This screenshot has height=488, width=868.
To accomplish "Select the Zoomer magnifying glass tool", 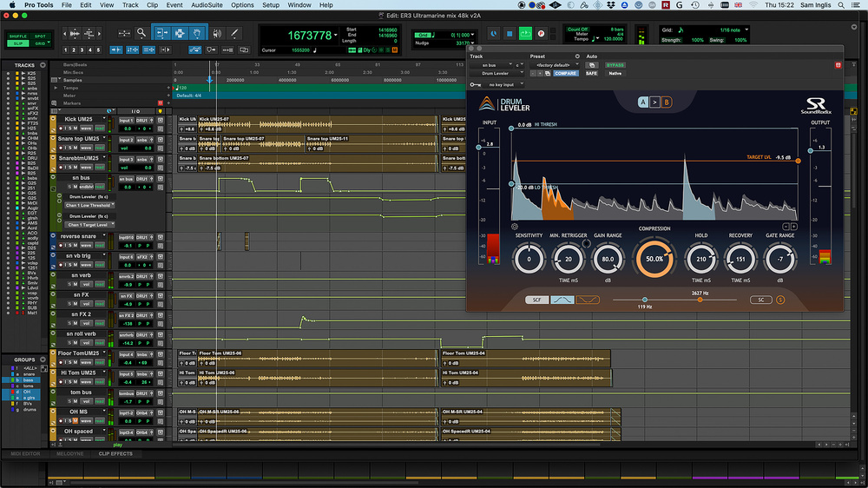I will click(x=141, y=33).
